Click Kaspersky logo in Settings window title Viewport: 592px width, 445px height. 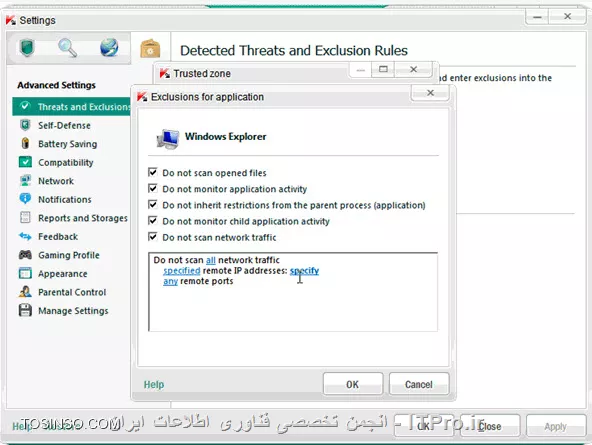(x=11, y=20)
